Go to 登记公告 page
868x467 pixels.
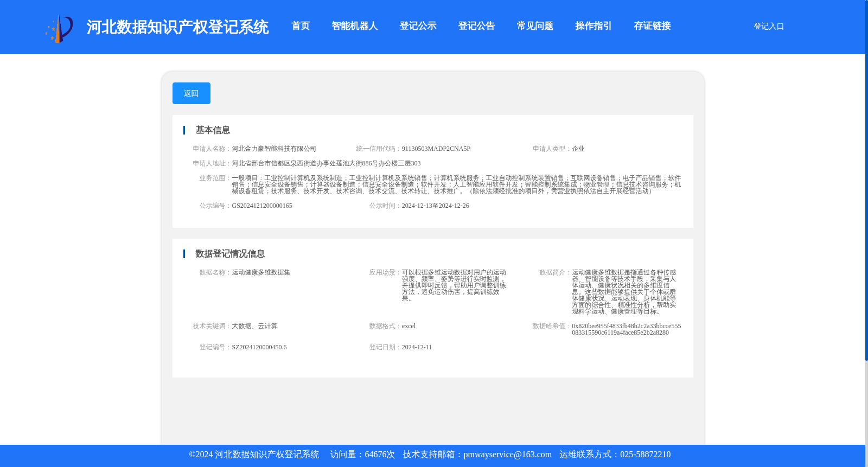click(476, 26)
